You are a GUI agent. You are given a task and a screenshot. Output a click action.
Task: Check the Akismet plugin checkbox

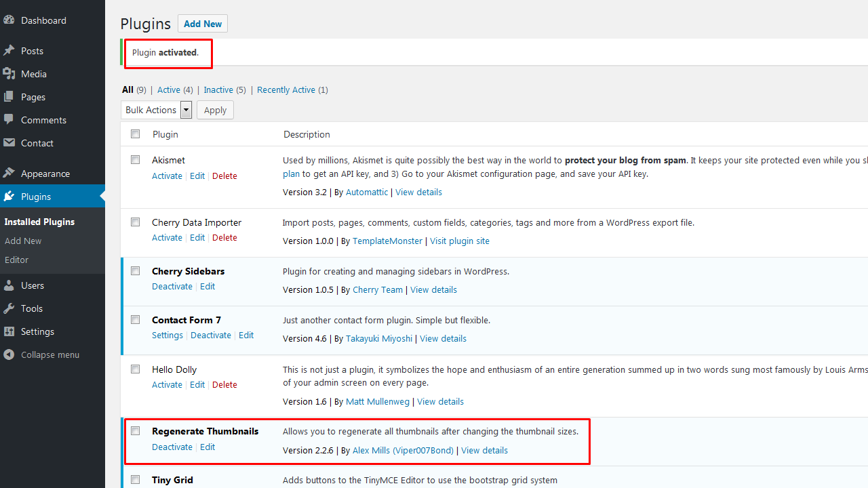point(136,160)
